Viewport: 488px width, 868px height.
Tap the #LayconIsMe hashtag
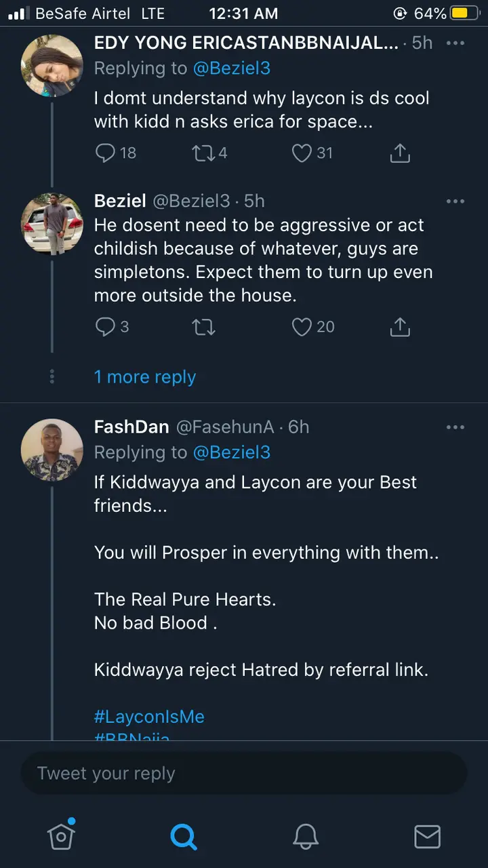point(149,717)
